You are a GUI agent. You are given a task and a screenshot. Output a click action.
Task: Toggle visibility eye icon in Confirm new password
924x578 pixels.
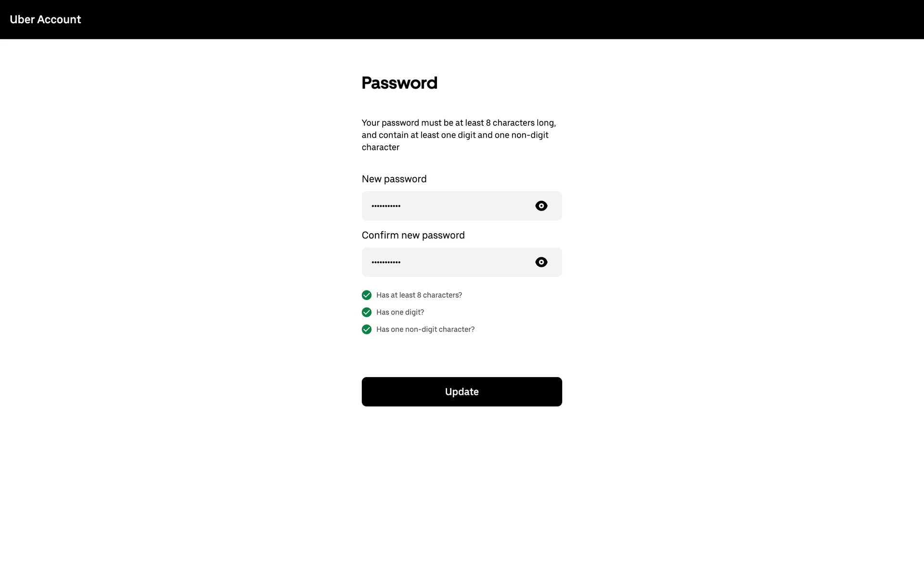click(x=541, y=262)
